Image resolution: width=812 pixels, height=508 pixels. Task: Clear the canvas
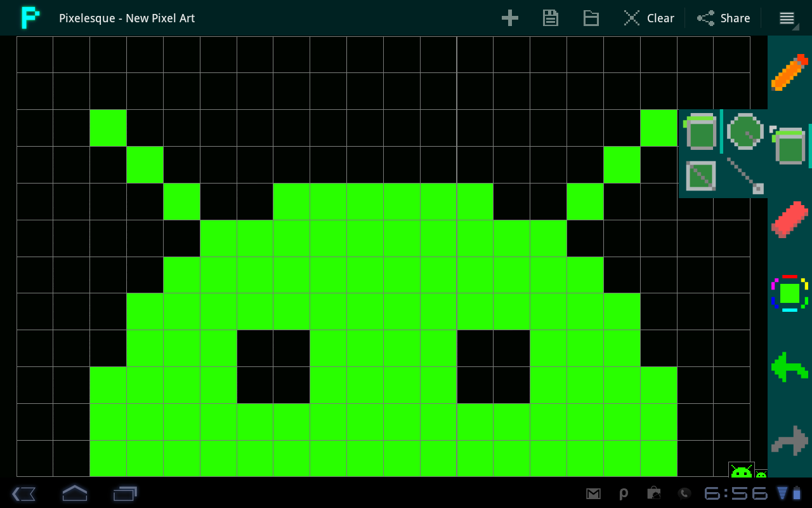coord(648,18)
